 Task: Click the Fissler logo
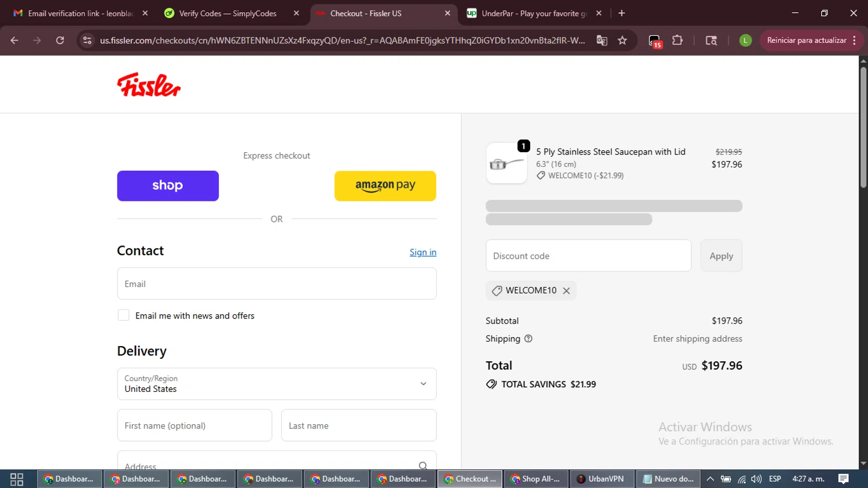pyautogui.click(x=149, y=85)
